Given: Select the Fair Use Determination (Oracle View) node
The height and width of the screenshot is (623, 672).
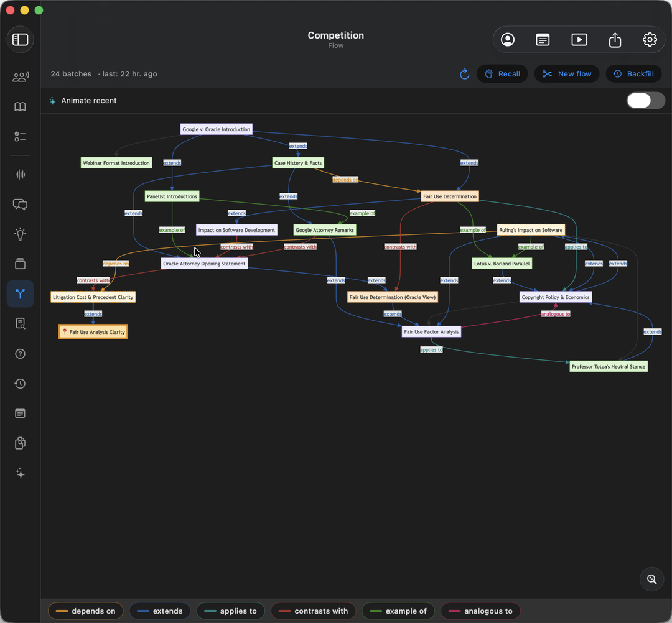Looking at the screenshot, I should point(392,297).
